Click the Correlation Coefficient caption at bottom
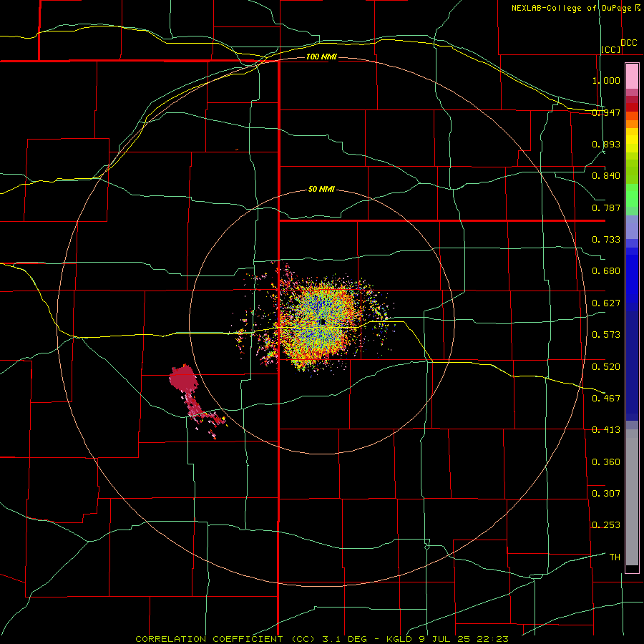This screenshot has height=644, width=644. pos(322,639)
